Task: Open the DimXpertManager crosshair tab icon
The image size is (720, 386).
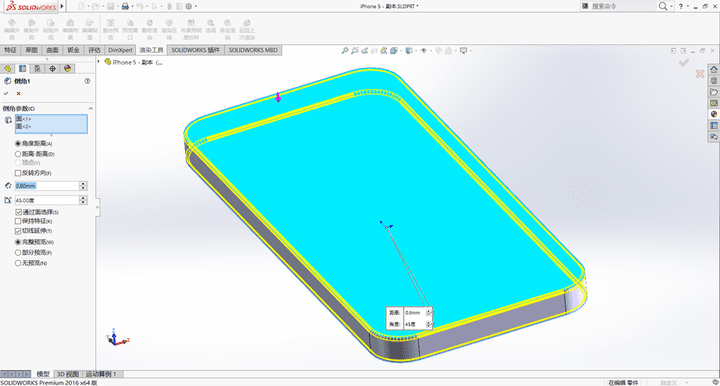Action: (52, 68)
